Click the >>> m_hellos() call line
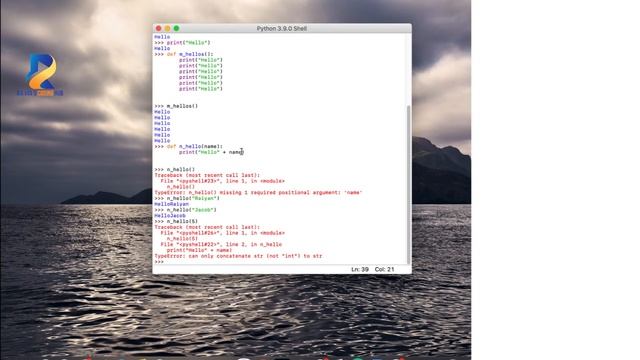The image size is (640, 360). 176,106
